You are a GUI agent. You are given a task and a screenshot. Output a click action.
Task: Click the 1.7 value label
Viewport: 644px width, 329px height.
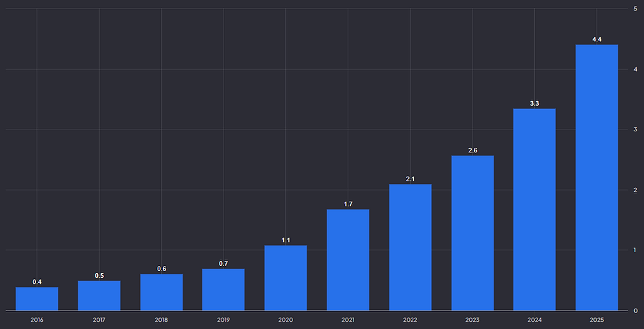[348, 204]
